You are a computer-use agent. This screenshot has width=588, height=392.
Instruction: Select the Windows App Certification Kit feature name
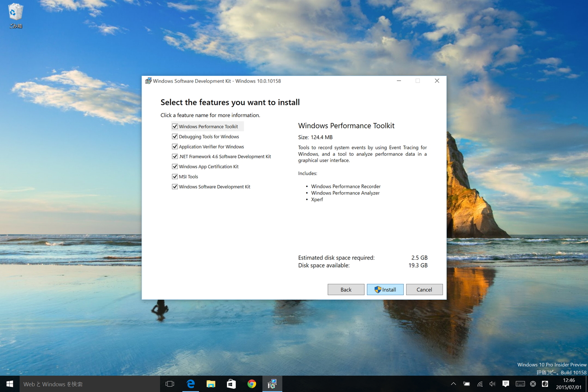tap(209, 166)
